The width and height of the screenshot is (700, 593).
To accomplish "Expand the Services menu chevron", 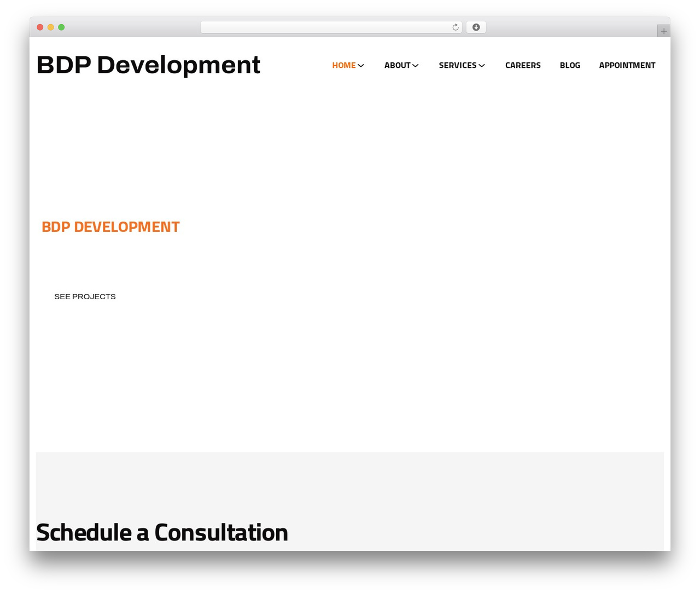I will point(482,66).
